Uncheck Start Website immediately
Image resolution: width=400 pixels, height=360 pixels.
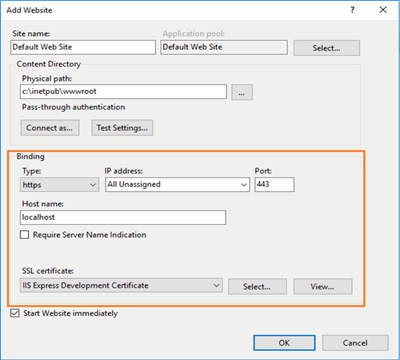[15, 313]
